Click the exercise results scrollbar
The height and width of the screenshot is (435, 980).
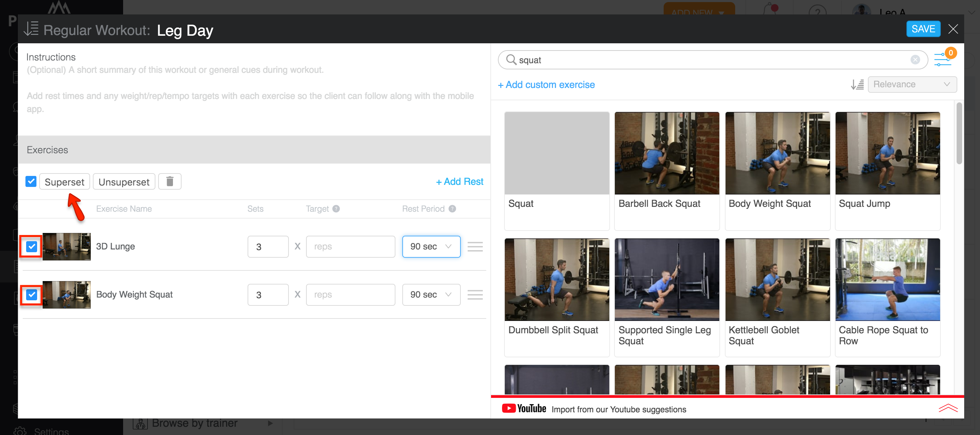[x=959, y=133]
